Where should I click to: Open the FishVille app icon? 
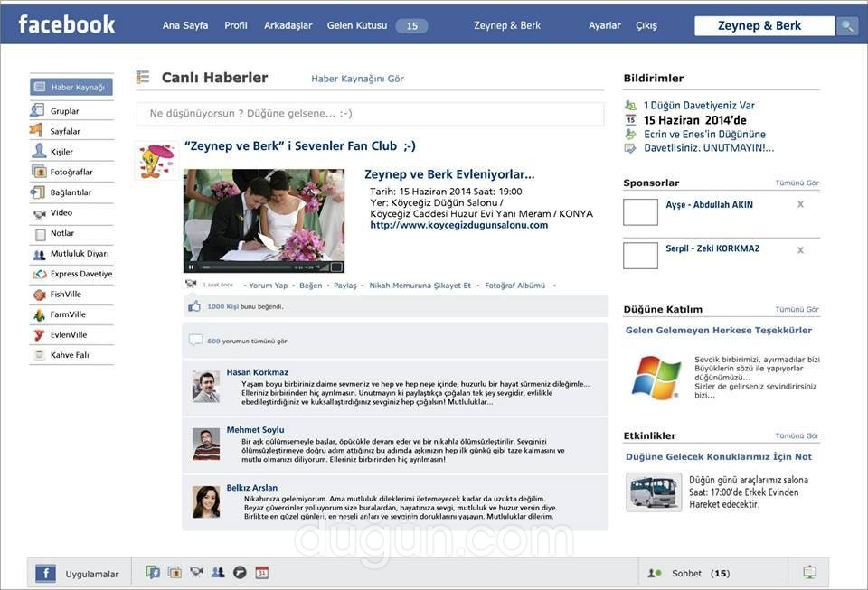tap(39, 295)
